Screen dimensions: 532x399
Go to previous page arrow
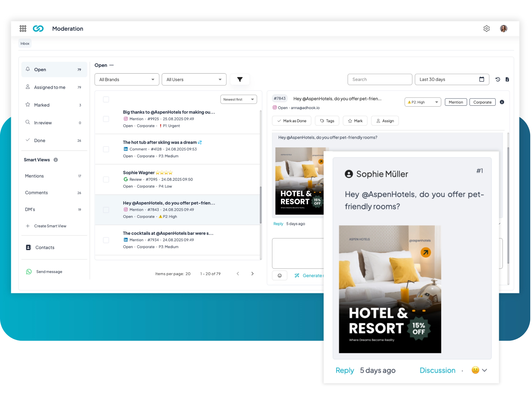coord(238,274)
